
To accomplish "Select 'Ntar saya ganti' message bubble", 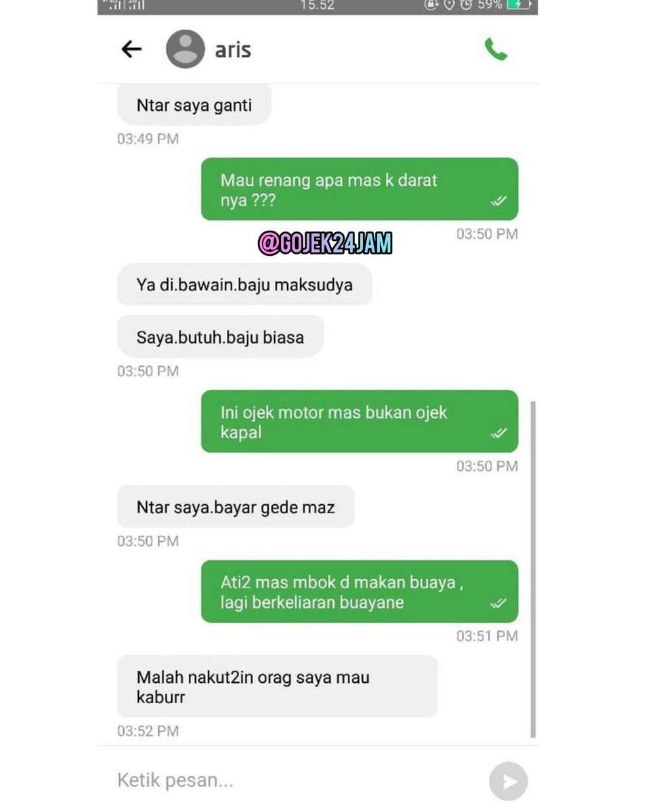I will pos(194,105).
